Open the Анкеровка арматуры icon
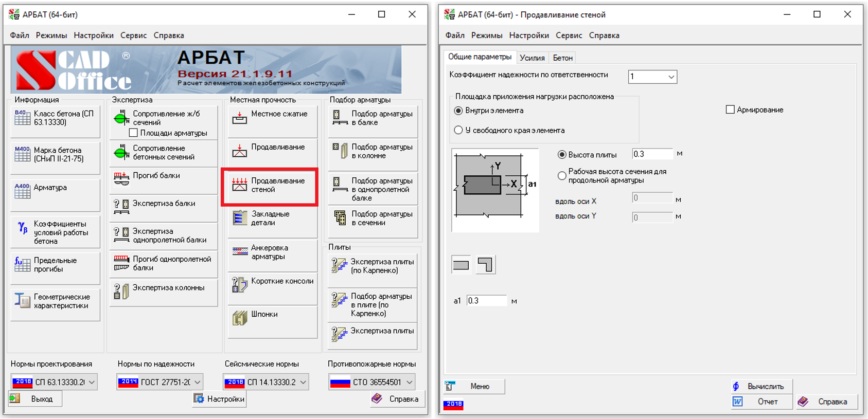This screenshot has width=868, height=419. (x=239, y=251)
